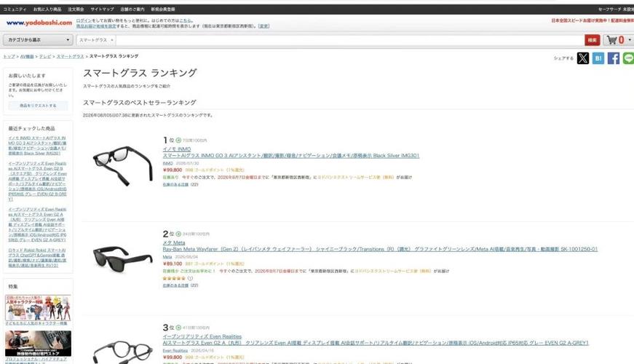Click the yodobashi.com logo
This screenshot has width=634, height=364.
click(x=39, y=23)
